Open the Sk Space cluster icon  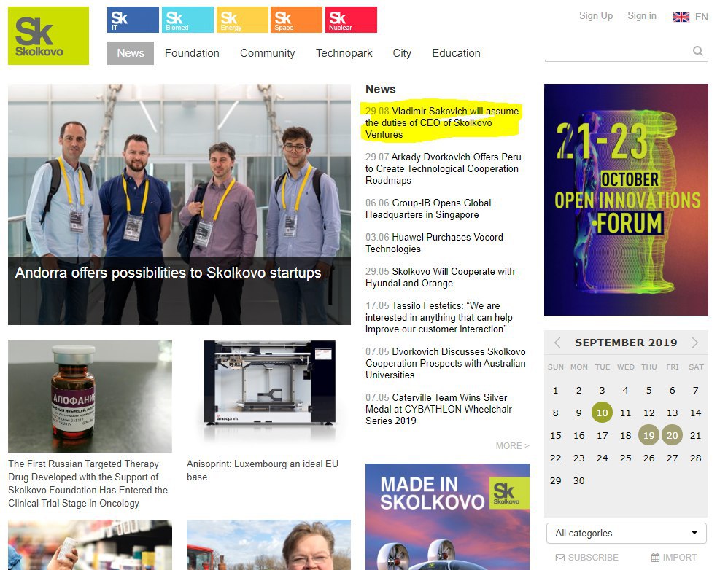click(x=296, y=20)
